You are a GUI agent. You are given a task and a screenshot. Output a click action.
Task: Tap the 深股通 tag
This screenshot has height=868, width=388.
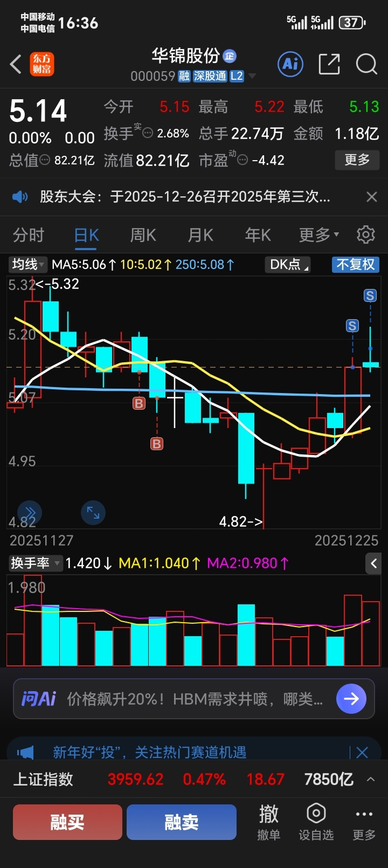[210, 76]
